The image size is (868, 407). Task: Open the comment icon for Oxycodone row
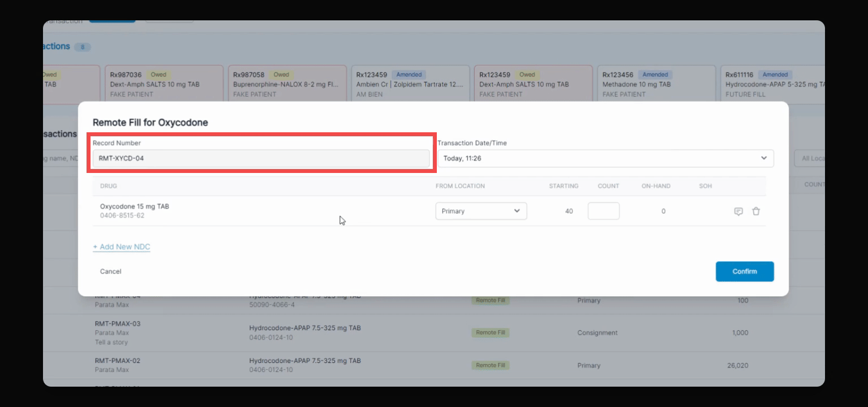pyautogui.click(x=738, y=211)
